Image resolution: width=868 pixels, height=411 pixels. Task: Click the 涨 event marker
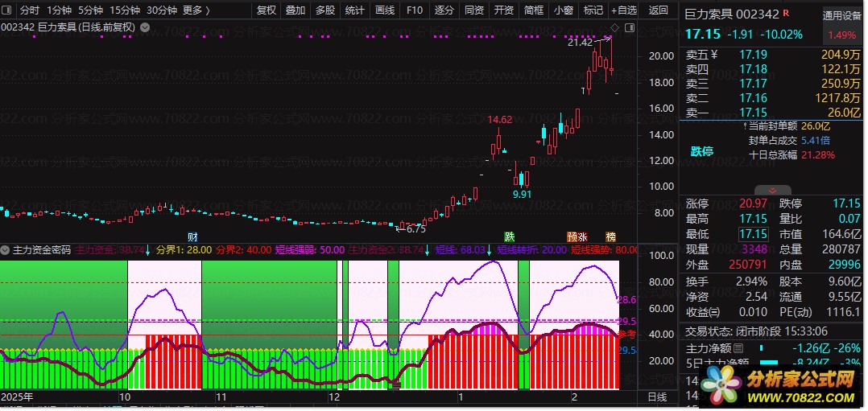click(582, 236)
